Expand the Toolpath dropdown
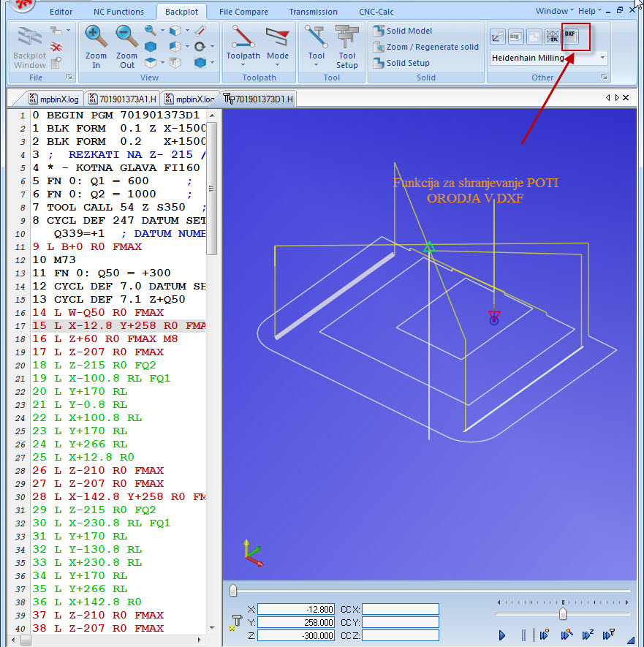644x647 pixels. (x=243, y=64)
